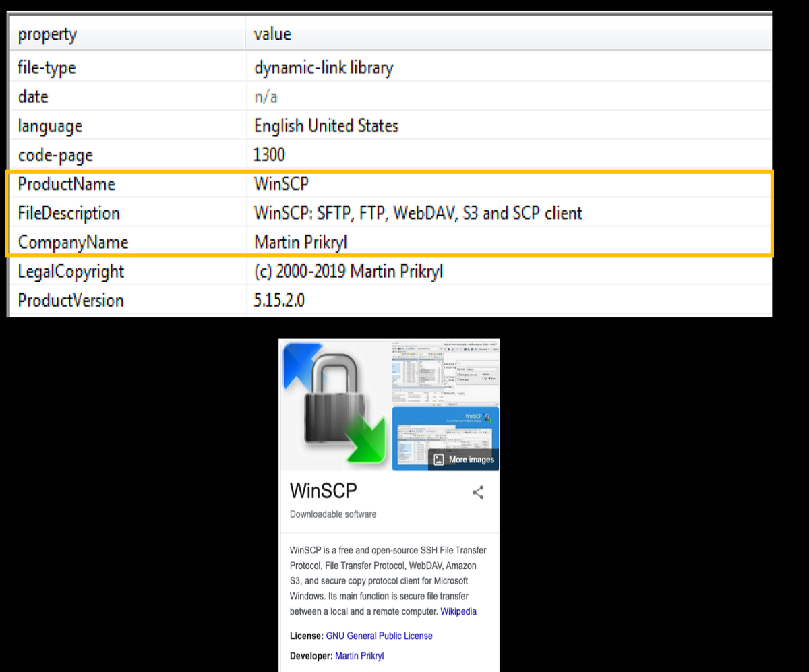Image resolution: width=809 pixels, height=672 pixels.
Task: Select the 'WinSCP: SFTP, FTP, WebDAV' description value
Action: 509,213
